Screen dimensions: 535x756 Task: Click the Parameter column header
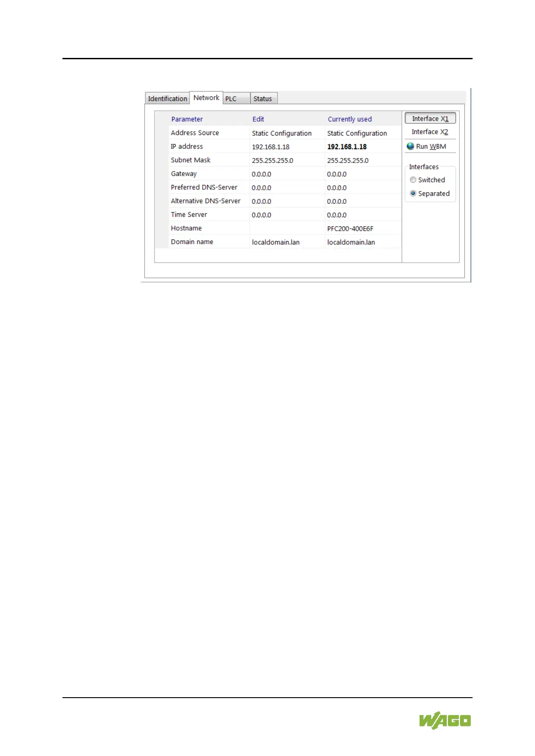pos(187,119)
